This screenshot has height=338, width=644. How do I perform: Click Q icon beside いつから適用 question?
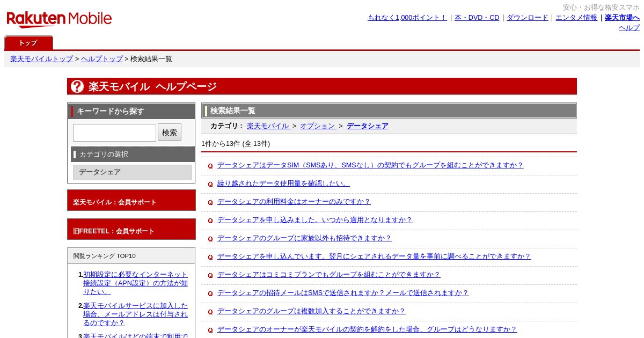(210, 221)
